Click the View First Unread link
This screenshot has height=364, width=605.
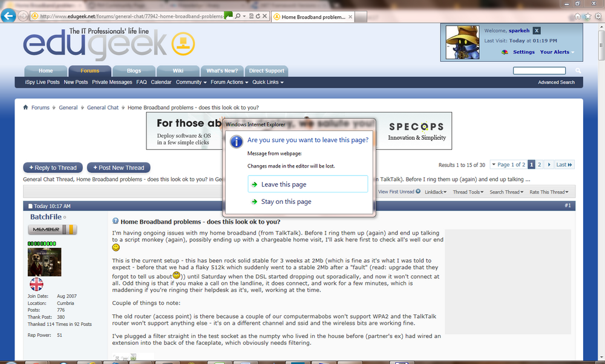pos(399,192)
